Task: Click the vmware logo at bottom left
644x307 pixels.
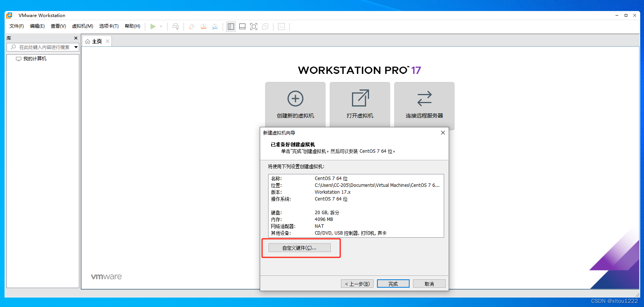Action: pos(107,277)
